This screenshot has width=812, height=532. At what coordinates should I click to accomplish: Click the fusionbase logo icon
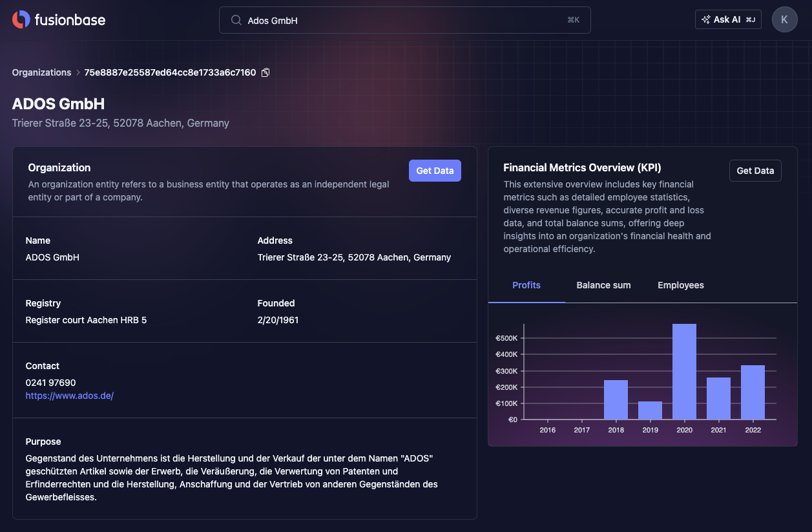pyautogui.click(x=21, y=19)
